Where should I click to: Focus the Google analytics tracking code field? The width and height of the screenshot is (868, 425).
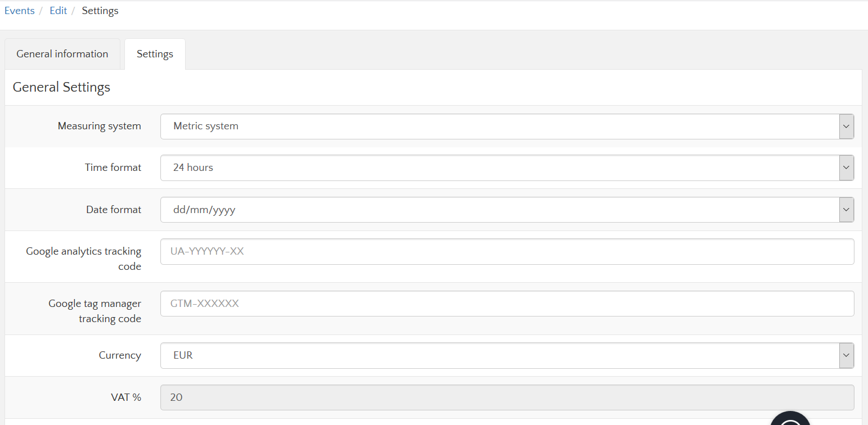pyautogui.click(x=507, y=251)
